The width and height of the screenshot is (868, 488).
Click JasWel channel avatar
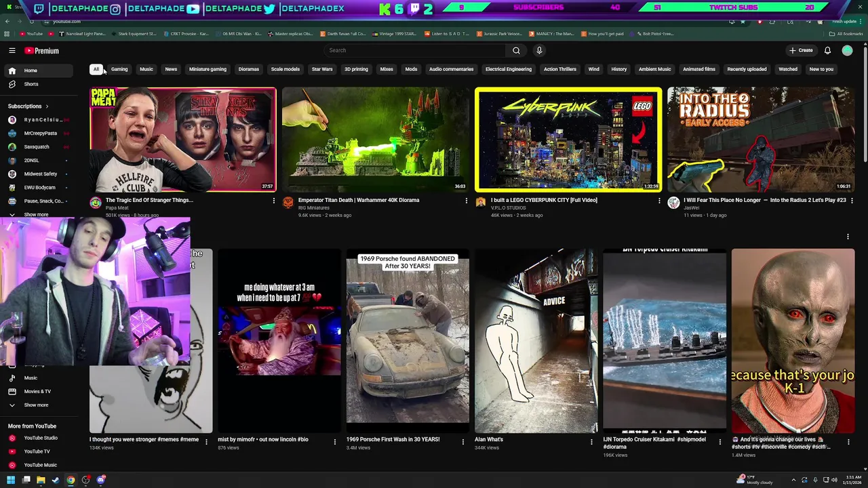(673, 203)
